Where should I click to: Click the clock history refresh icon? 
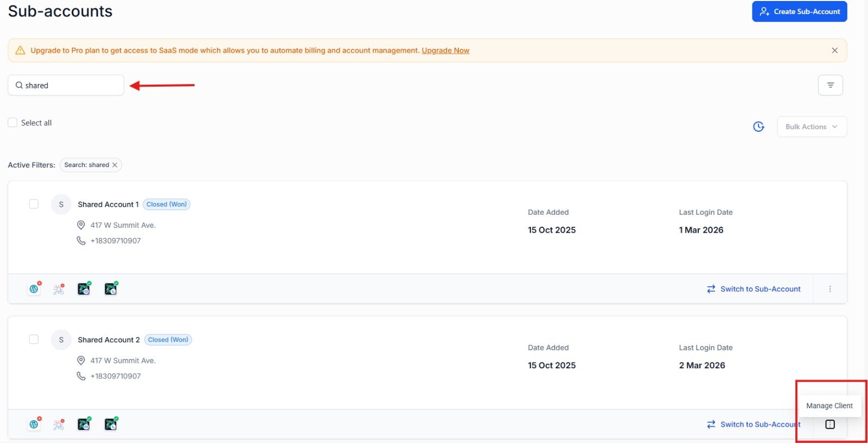click(758, 126)
